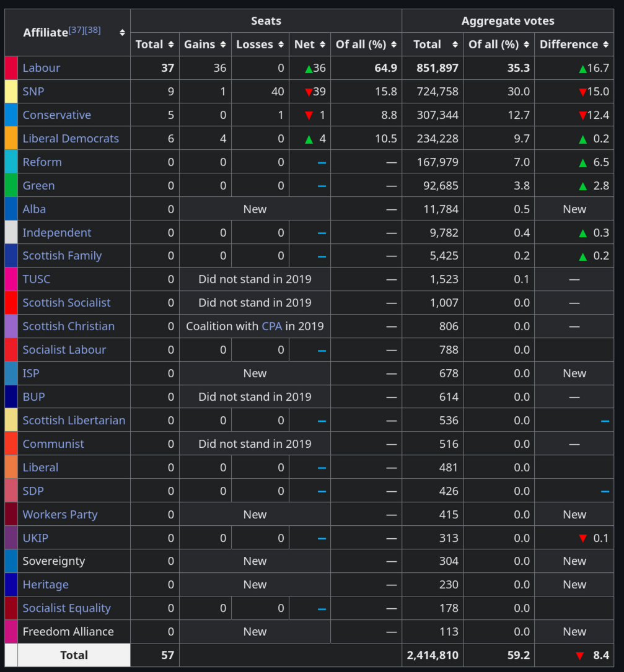Open the Liberal party link

[x=40, y=468]
